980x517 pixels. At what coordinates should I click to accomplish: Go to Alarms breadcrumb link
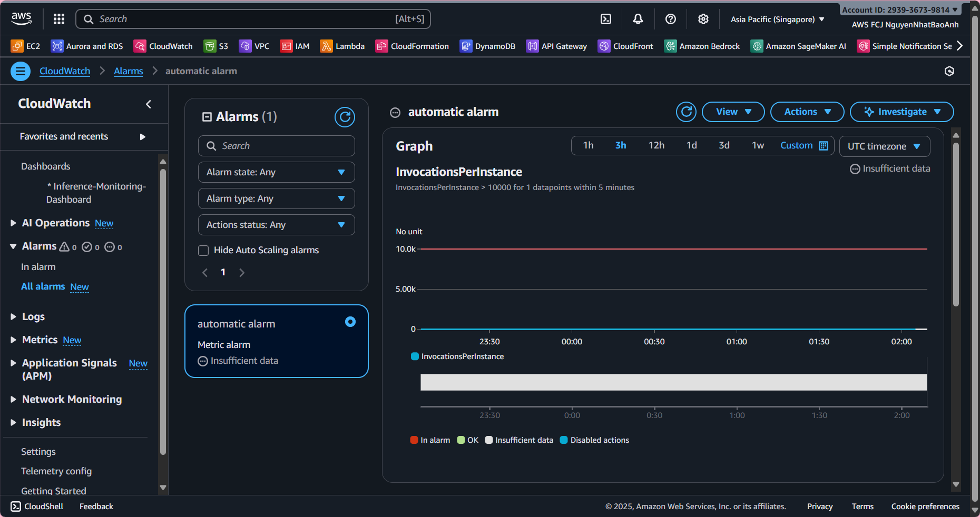click(x=129, y=71)
